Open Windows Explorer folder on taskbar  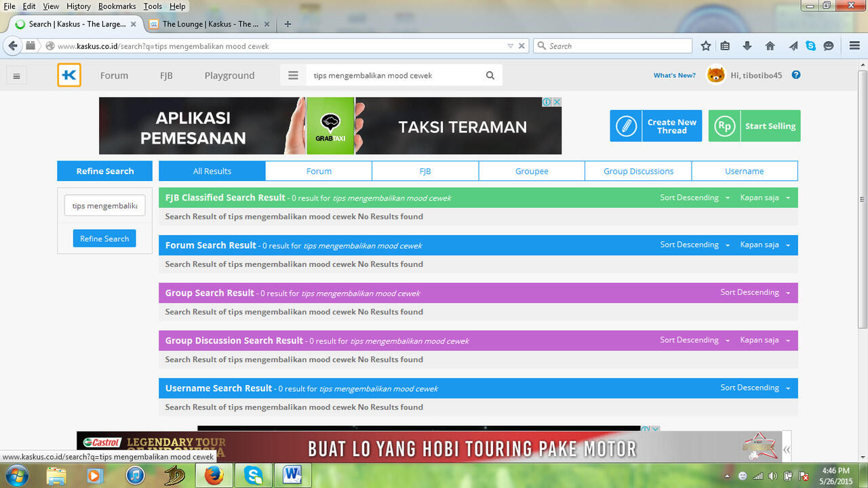point(56,475)
